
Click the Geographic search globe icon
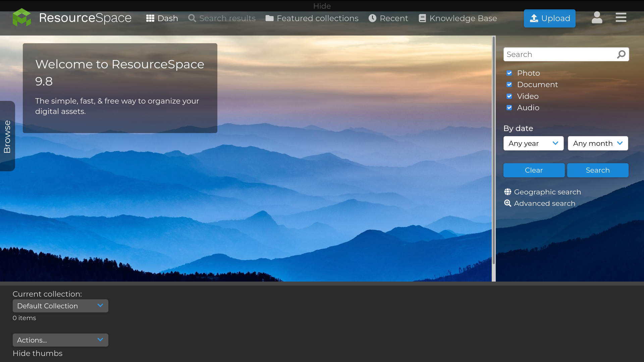tap(507, 192)
